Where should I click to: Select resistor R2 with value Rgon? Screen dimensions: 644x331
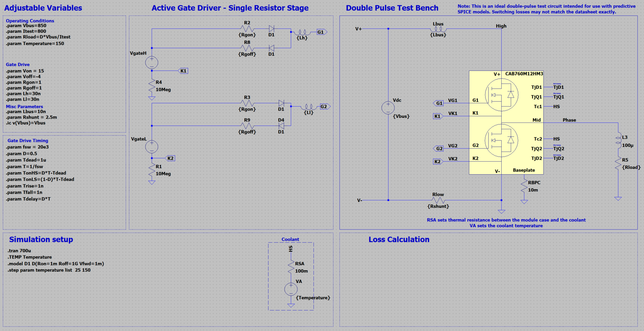coord(247,29)
